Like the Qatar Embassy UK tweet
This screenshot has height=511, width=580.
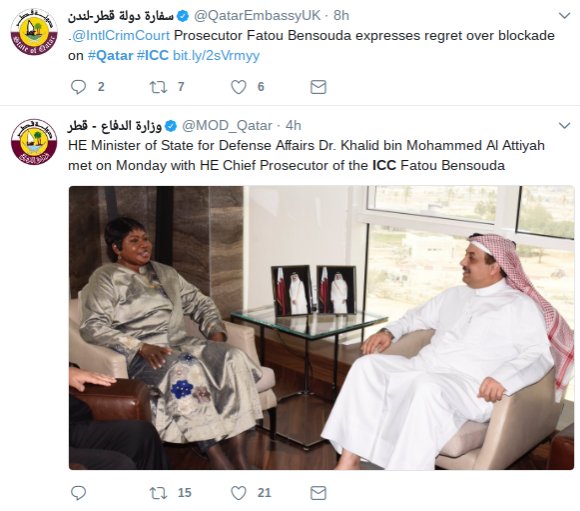(x=239, y=87)
